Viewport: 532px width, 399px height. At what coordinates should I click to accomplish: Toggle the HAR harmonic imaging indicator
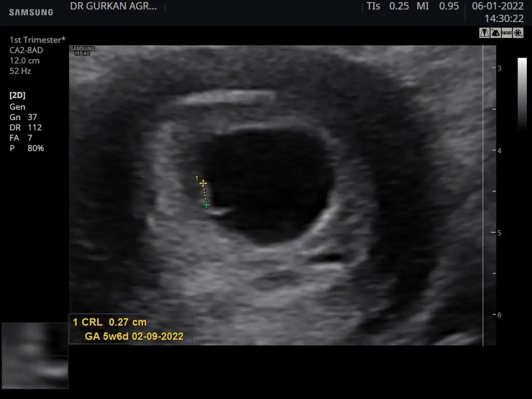tap(507, 32)
